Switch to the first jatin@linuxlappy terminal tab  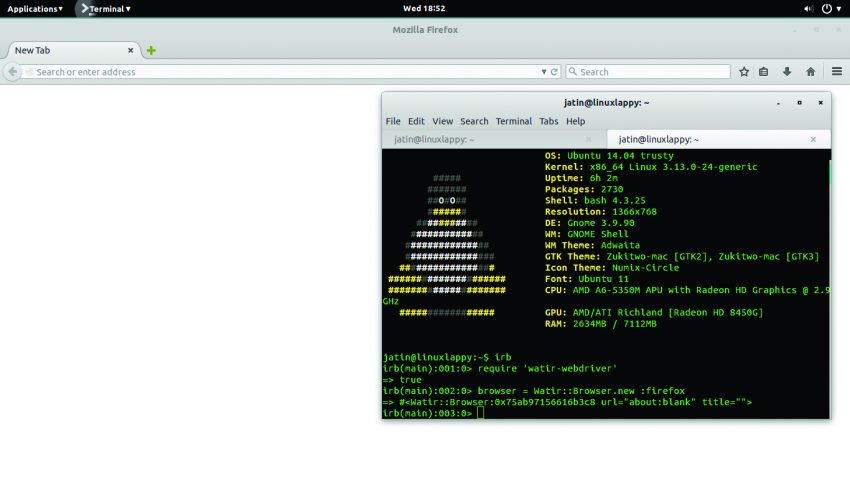pyautogui.click(x=434, y=140)
